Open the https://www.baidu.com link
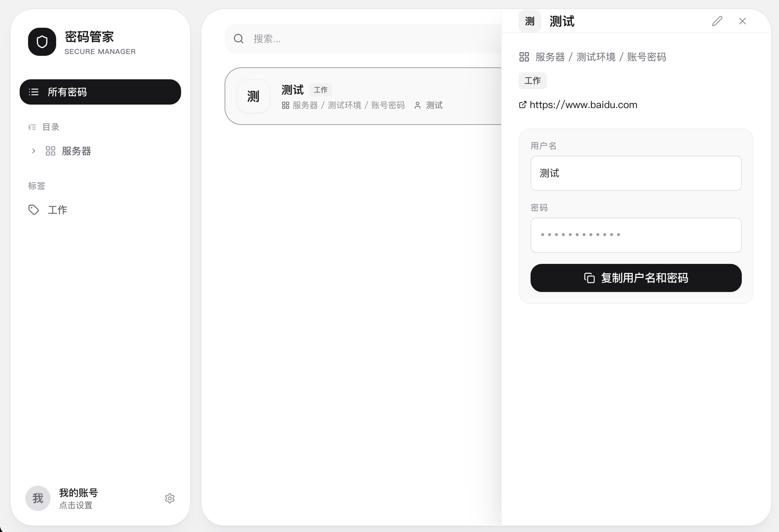 pyautogui.click(x=583, y=105)
